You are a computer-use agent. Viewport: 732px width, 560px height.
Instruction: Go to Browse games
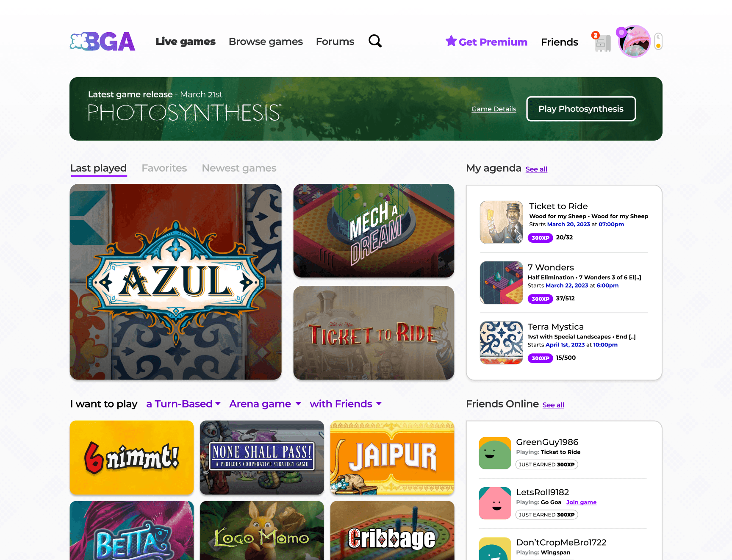(x=266, y=42)
